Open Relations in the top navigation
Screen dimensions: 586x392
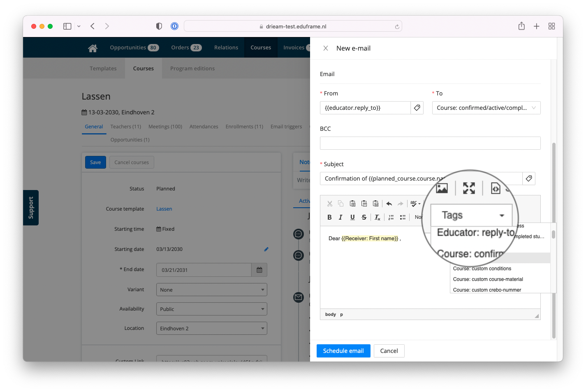(226, 47)
